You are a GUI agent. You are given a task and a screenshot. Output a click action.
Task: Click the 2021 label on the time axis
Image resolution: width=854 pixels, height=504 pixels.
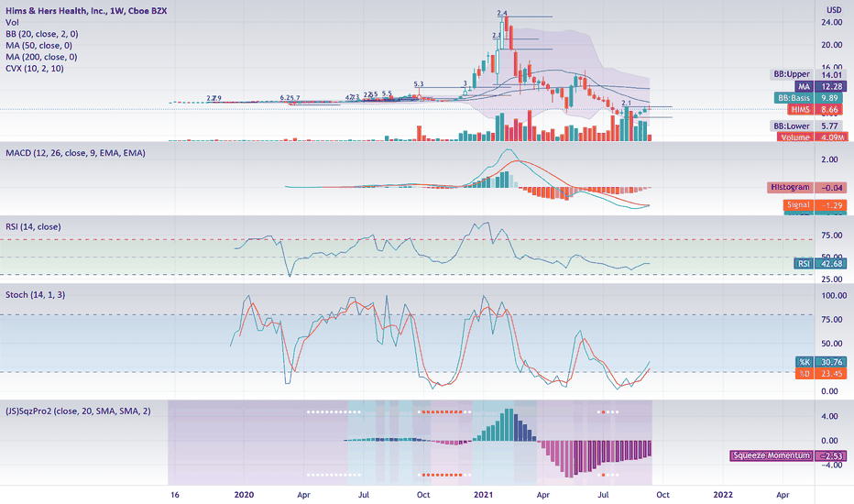(483, 495)
